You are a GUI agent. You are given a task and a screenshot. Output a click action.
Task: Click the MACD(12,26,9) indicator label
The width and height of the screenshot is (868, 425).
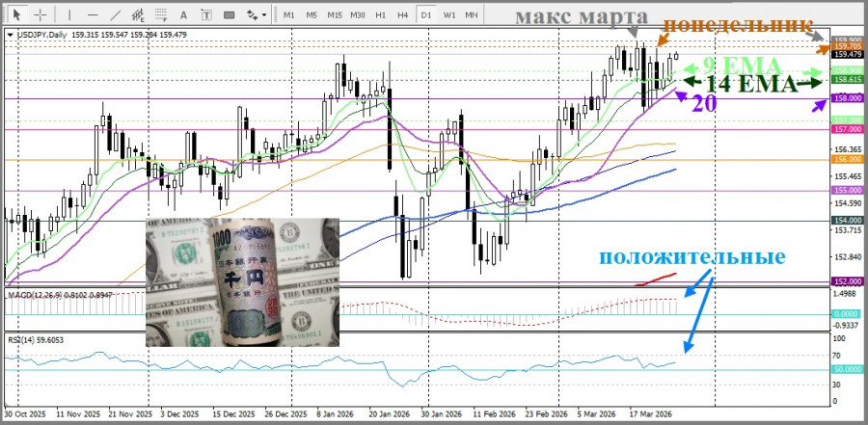(x=36, y=296)
